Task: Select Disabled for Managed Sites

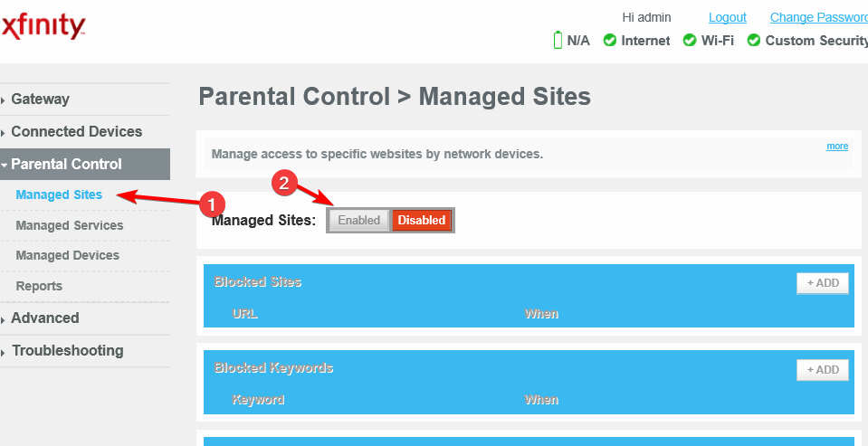Action: click(x=422, y=220)
